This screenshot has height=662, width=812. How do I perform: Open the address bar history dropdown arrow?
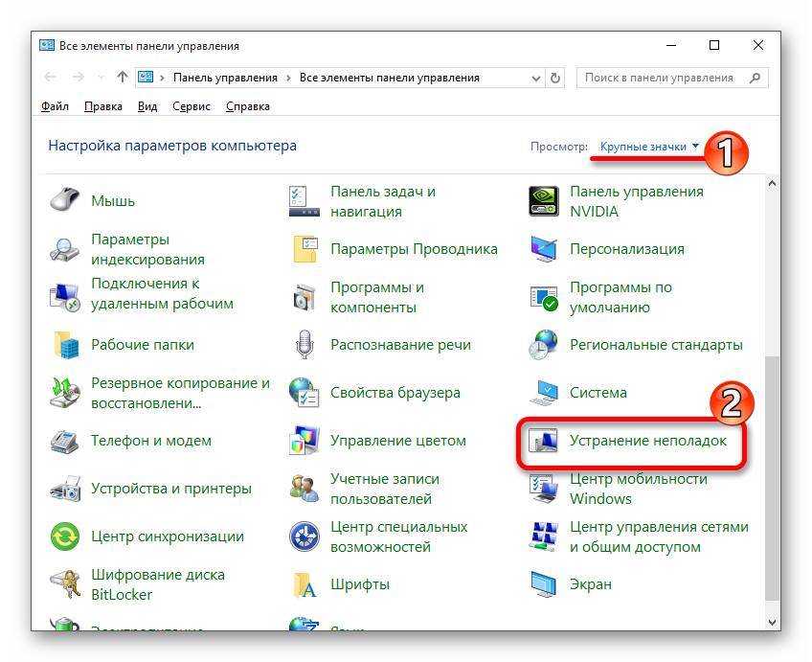coord(534,78)
